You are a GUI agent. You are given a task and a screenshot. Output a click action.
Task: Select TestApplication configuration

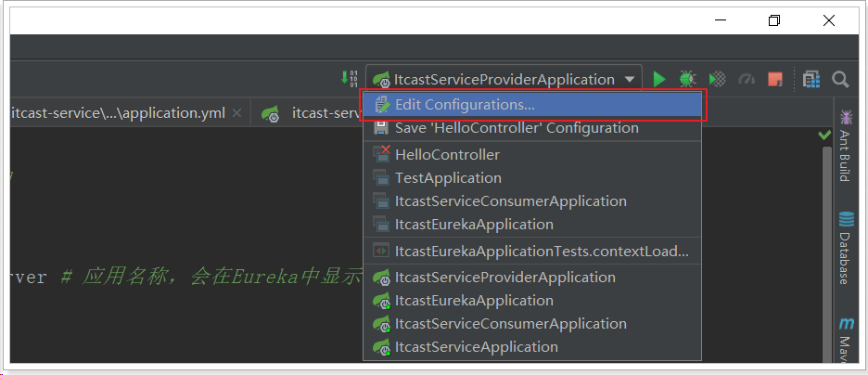click(x=448, y=178)
